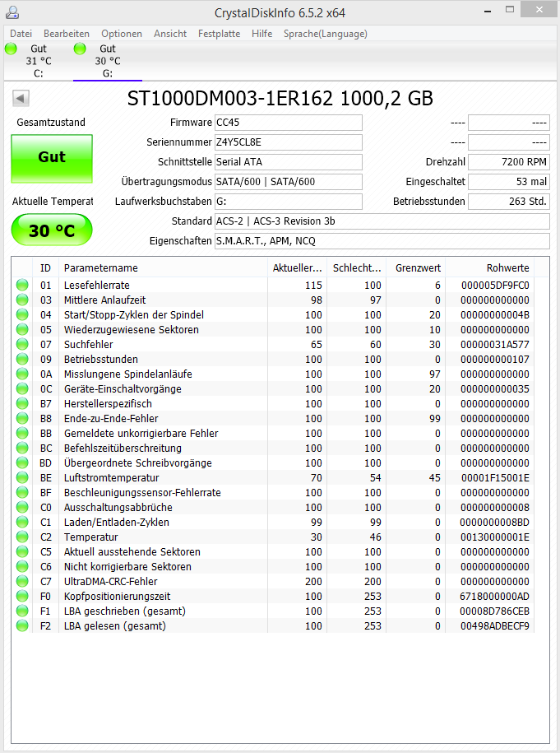The image size is (560, 753).
Task: Click status dot for Suchfehler row
Action: click(22, 344)
